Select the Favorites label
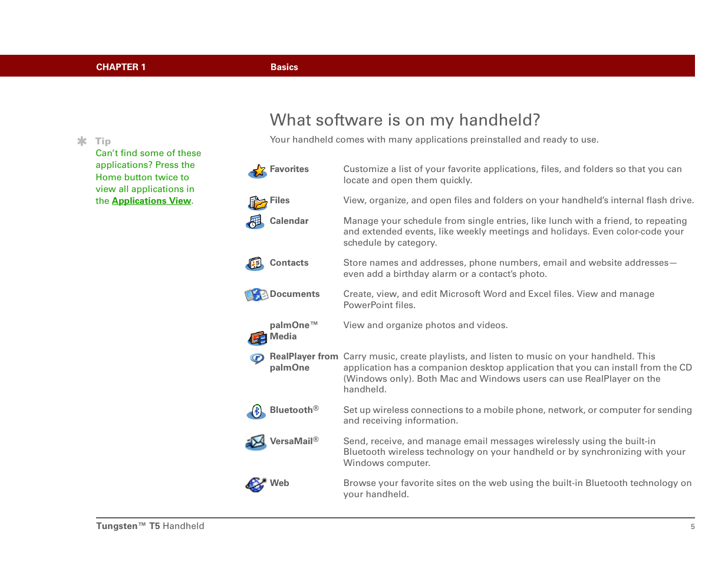This screenshot has height=562, width=728. (289, 169)
